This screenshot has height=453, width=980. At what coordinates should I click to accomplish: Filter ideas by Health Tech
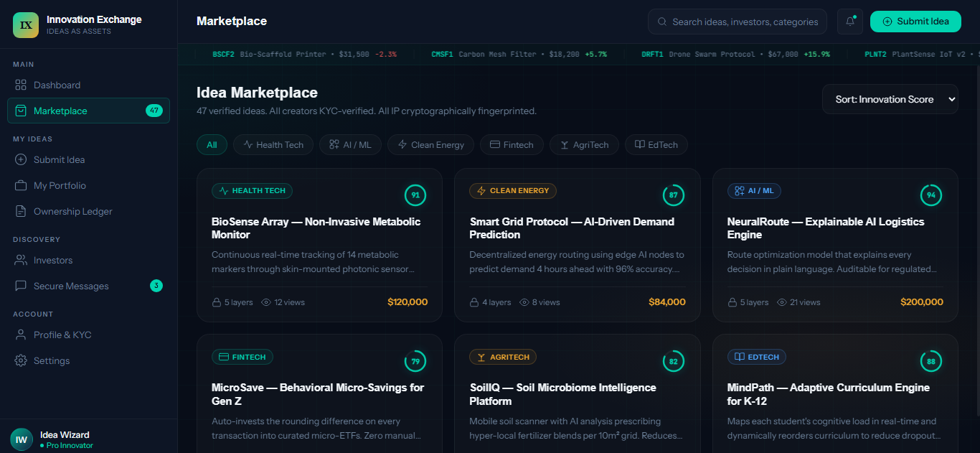coord(273,144)
